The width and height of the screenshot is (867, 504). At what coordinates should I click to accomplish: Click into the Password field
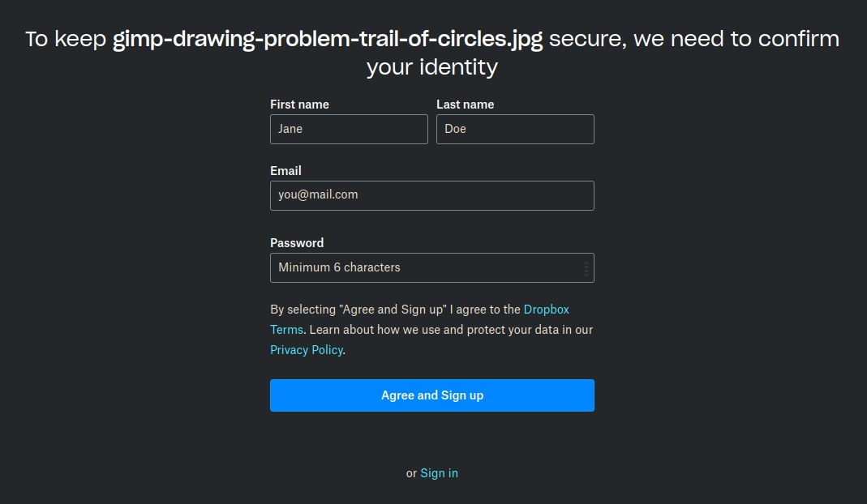(422, 268)
